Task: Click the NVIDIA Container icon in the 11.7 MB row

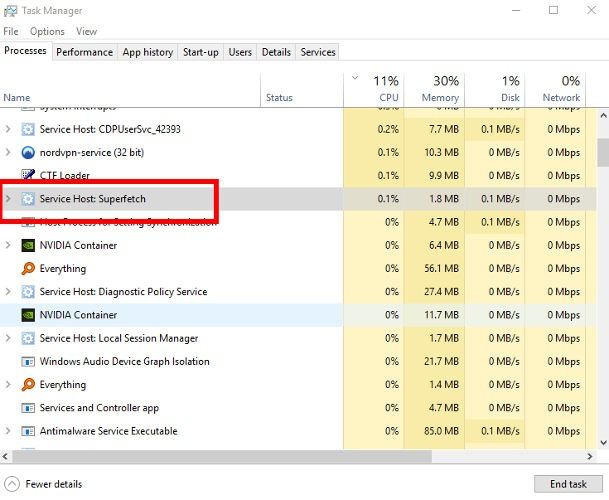Action: pos(28,315)
